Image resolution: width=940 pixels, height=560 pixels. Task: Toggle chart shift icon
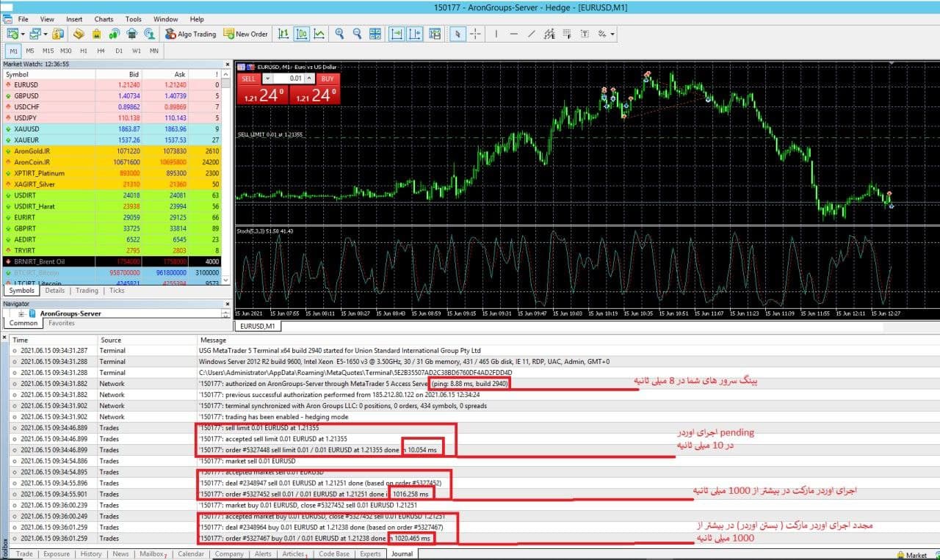[x=415, y=34]
